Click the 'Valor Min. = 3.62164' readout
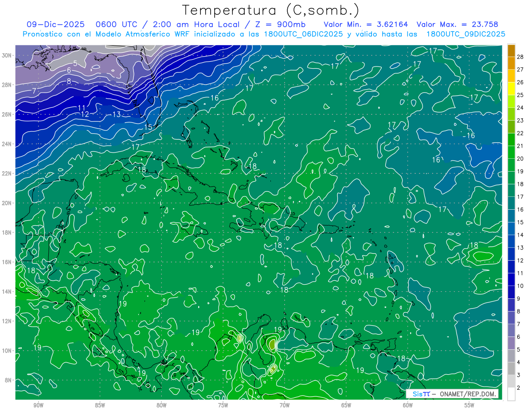The height and width of the screenshot is (411, 532). click(366, 24)
